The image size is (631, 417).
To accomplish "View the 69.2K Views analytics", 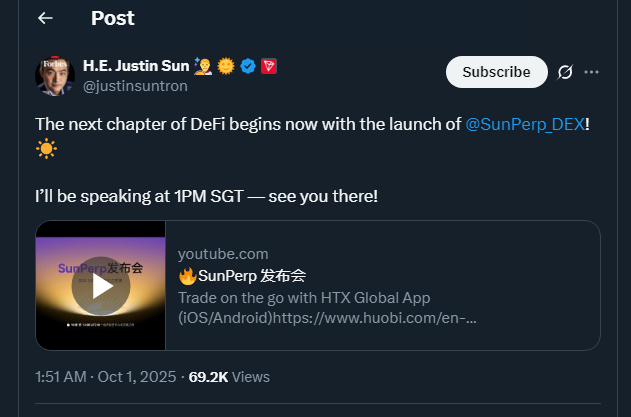I will pyautogui.click(x=229, y=377).
